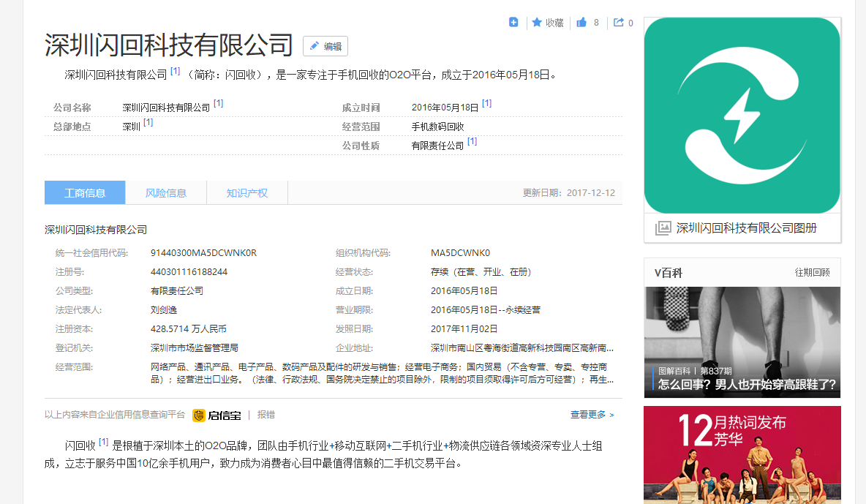
Task: Click the share count 0
Action: click(630, 23)
